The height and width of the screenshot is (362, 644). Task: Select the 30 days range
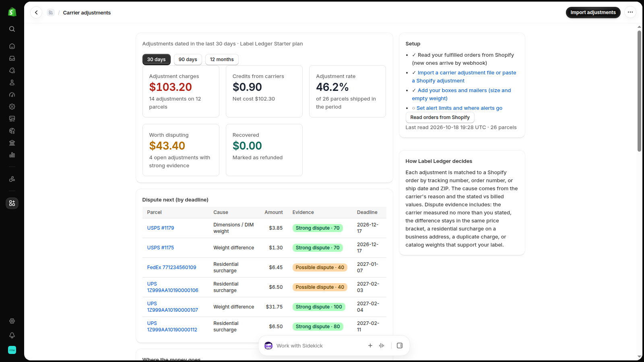click(157, 60)
